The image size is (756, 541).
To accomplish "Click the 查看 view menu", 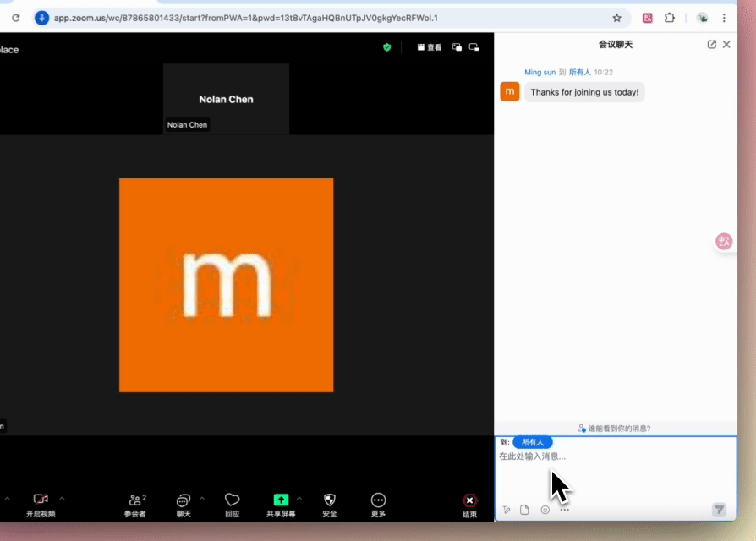I will click(x=430, y=47).
